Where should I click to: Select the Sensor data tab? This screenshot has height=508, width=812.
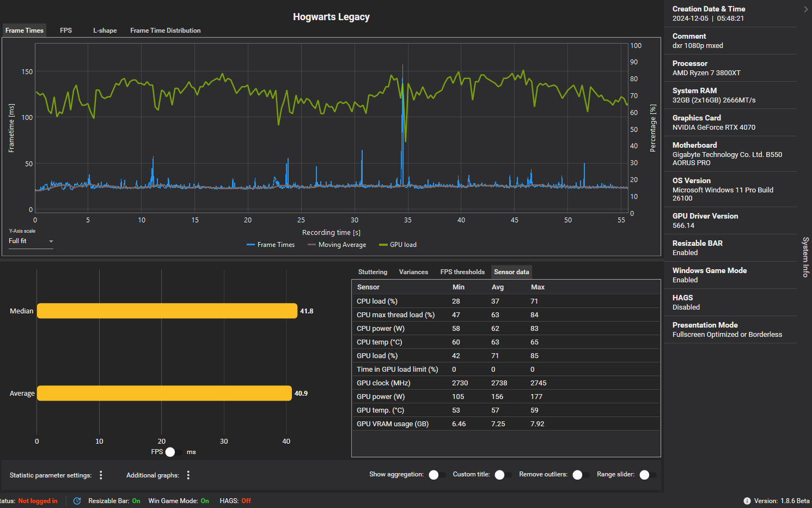(x=511, y=272)
